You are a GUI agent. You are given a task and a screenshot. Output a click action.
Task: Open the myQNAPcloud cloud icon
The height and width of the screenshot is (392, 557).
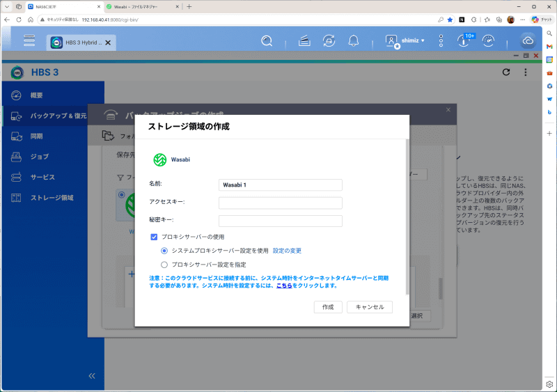(x=528, y=41)
